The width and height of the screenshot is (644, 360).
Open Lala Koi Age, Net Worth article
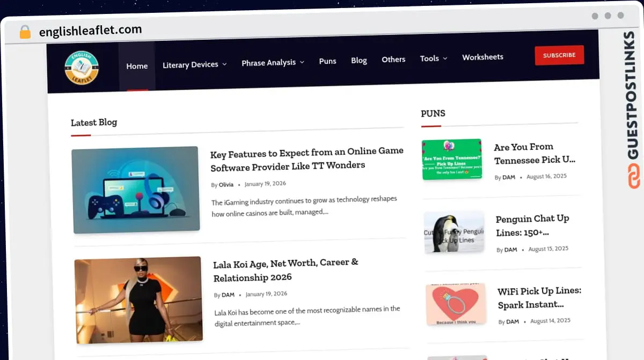286,270
